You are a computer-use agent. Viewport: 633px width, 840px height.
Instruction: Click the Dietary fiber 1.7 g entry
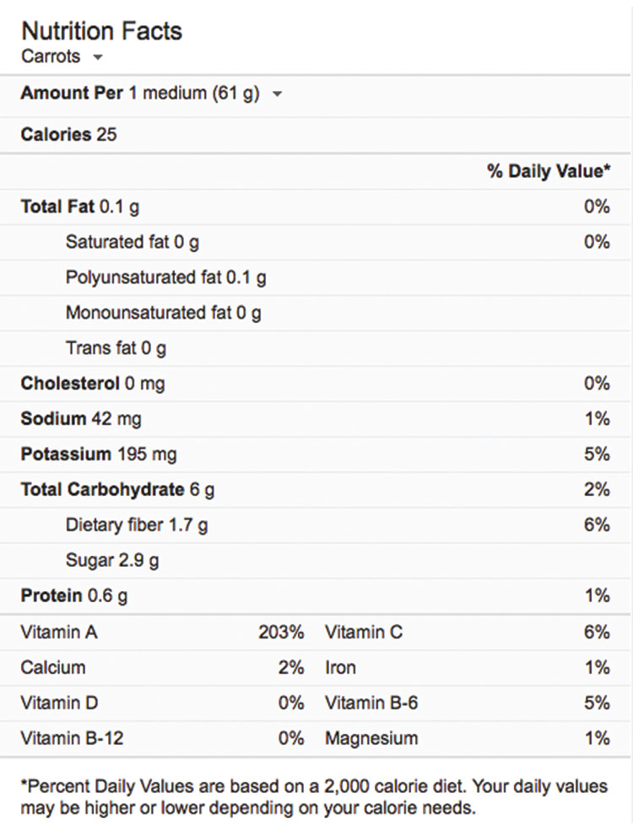137,525
